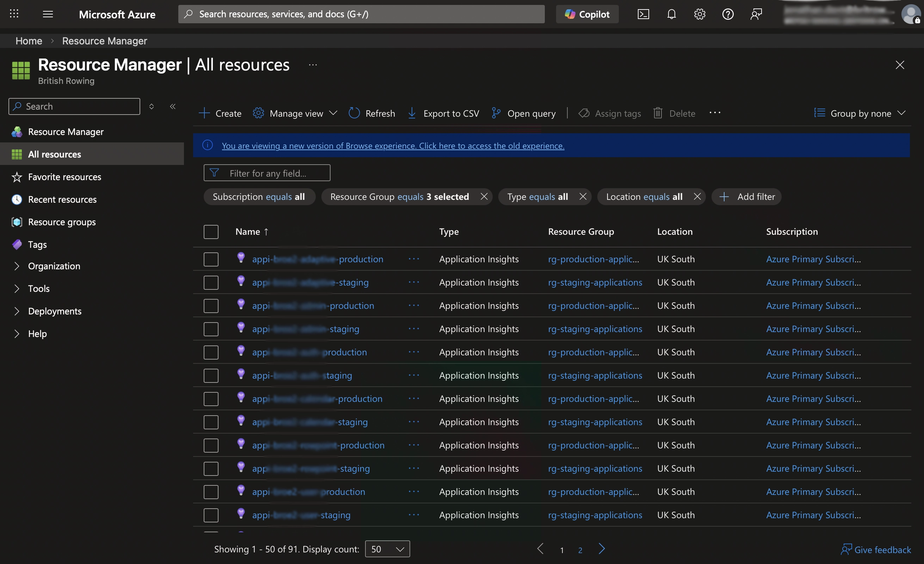Select all resources with the header checkbox
This screenshot has height=564, width=924.
[x=211, y=231]
